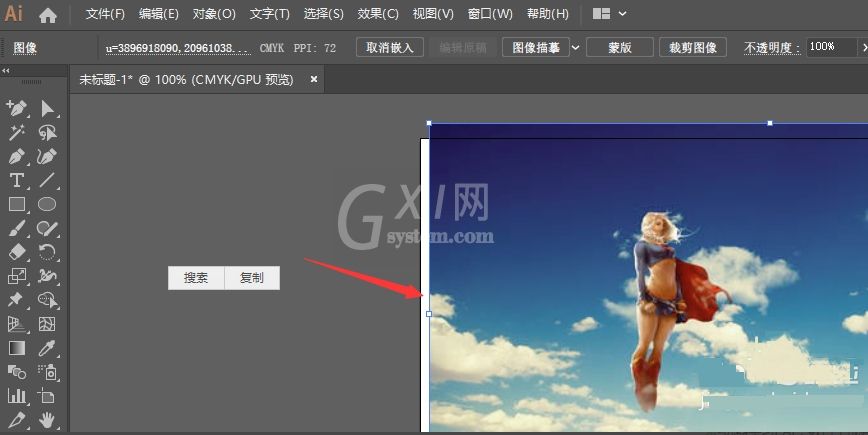
Task: Open the 图像描摹 preset dropdown arrow
Action: 575,48
